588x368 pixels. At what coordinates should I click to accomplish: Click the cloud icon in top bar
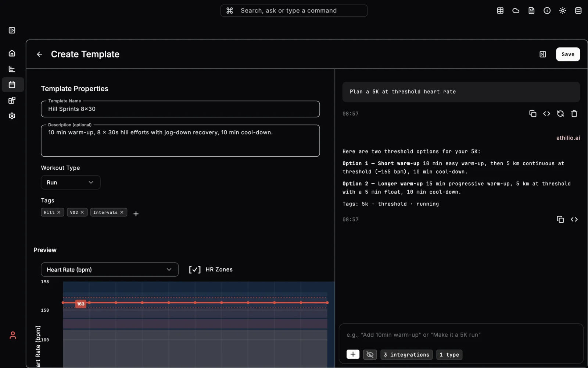pyautogui.click(x=516, y=11)
